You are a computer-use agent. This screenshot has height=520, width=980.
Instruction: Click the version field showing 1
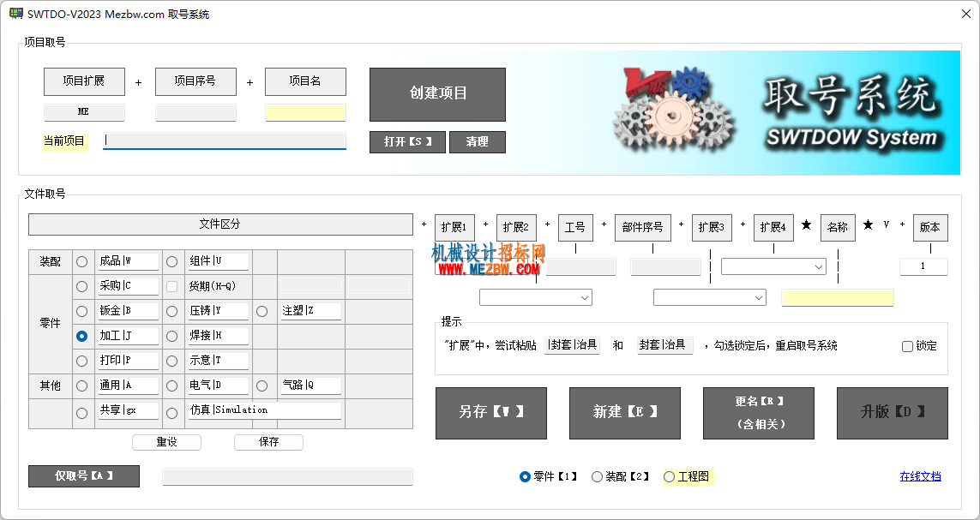pyautogui.click(x=923, y=266)
